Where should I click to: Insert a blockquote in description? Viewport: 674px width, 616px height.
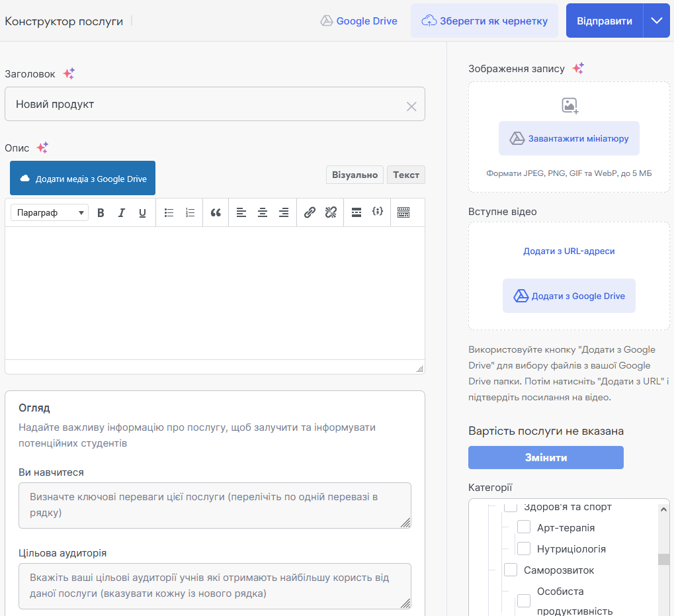click(x=215, y=212)
